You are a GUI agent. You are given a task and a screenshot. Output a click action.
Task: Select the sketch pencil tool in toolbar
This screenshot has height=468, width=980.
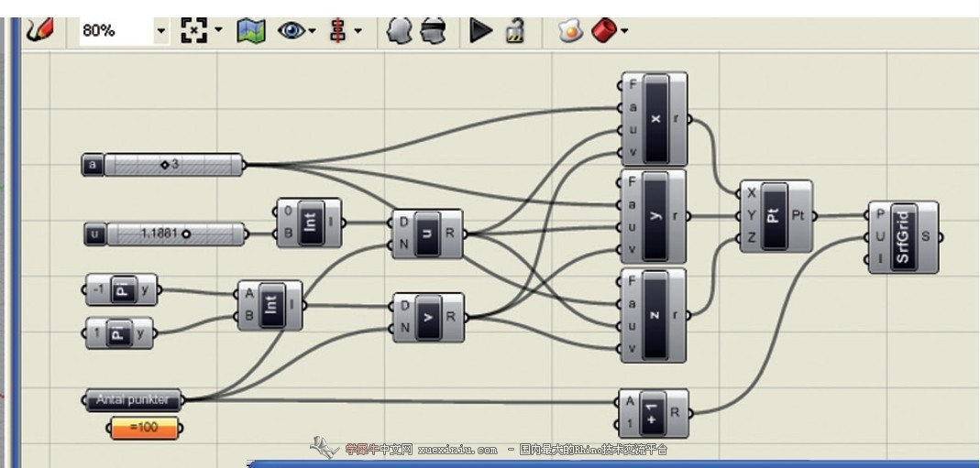[x=39, y=29]
